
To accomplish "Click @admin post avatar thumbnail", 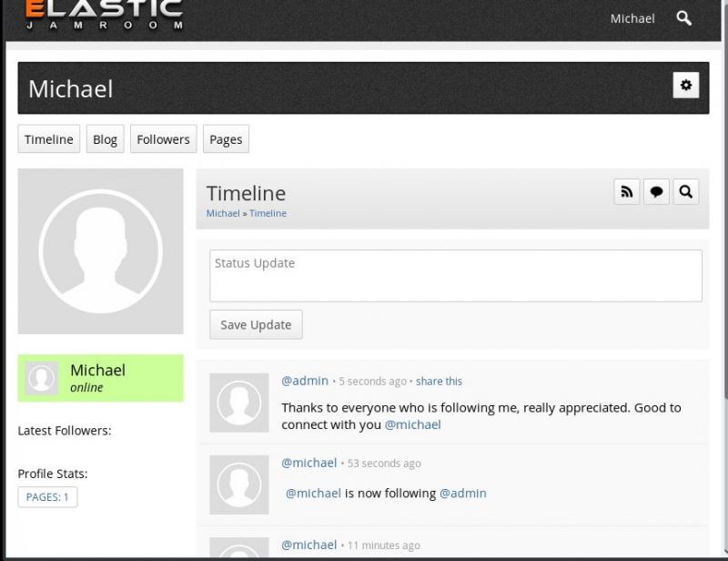I will pos(239,403).
